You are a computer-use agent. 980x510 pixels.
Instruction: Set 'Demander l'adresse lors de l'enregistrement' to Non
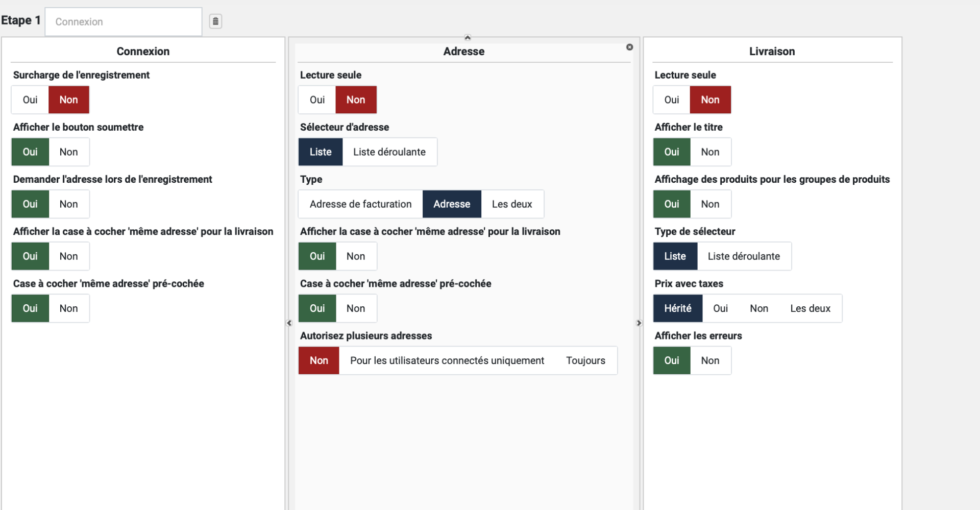[x=68, y=204]
